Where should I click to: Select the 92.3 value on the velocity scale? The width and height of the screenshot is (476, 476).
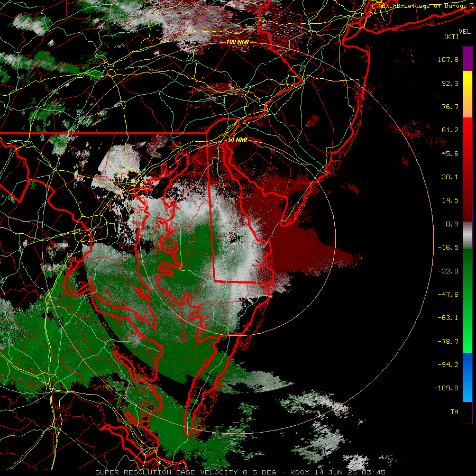[x=450, y=83]
